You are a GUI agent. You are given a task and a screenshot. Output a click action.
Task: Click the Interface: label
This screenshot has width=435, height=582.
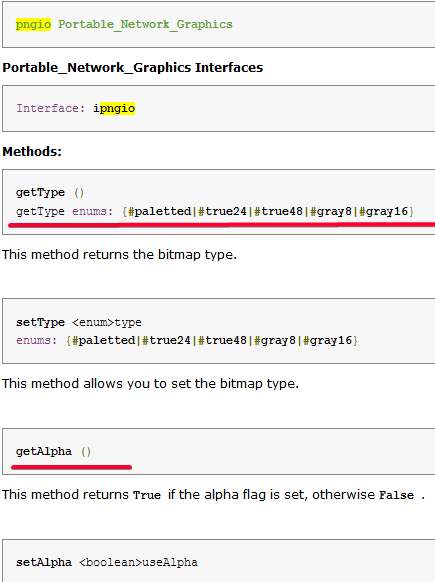coord(50,108)
